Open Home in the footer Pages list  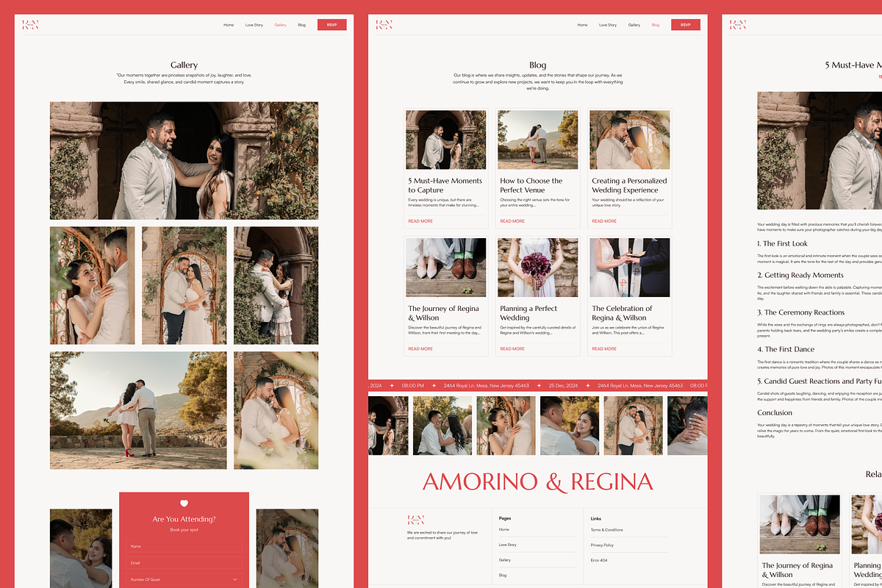tap(504, 529)
